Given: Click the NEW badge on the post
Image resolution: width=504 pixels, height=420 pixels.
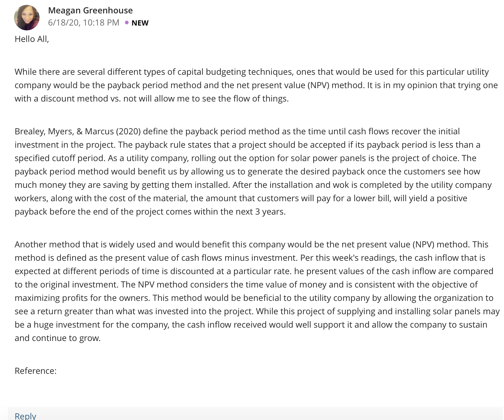Looking at the screenshot, I should [140, 23].
